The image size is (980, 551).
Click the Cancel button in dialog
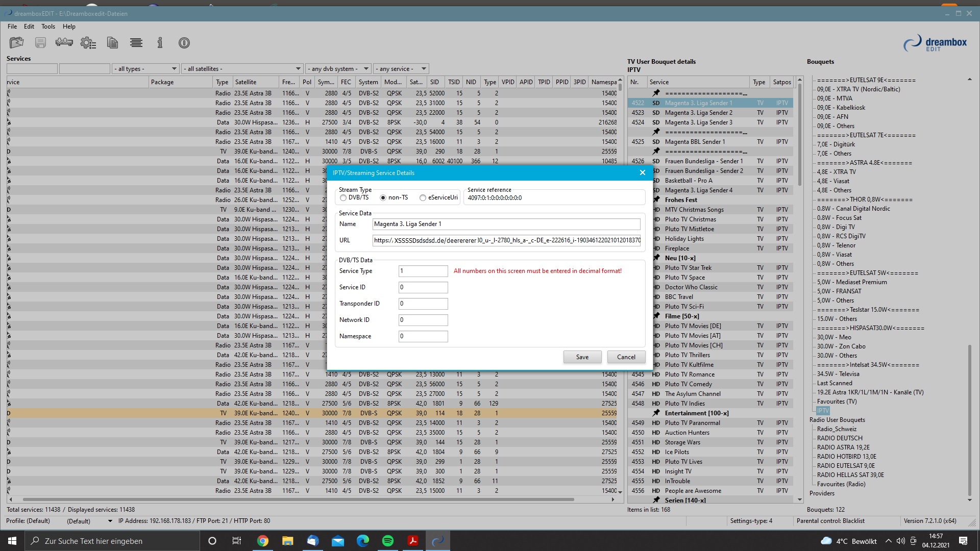626,357
